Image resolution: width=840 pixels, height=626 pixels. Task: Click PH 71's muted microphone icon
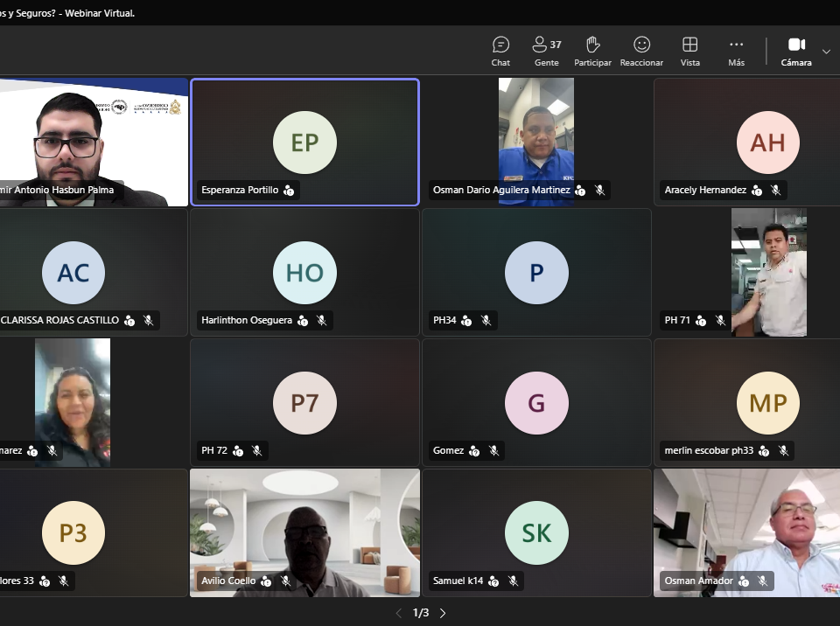720,320
